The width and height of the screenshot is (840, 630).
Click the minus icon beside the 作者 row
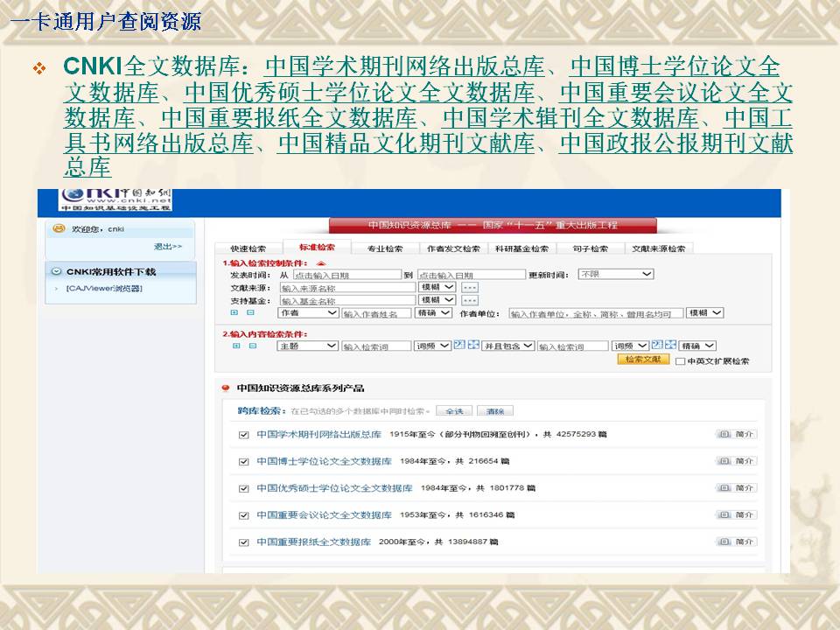[250, 313]
